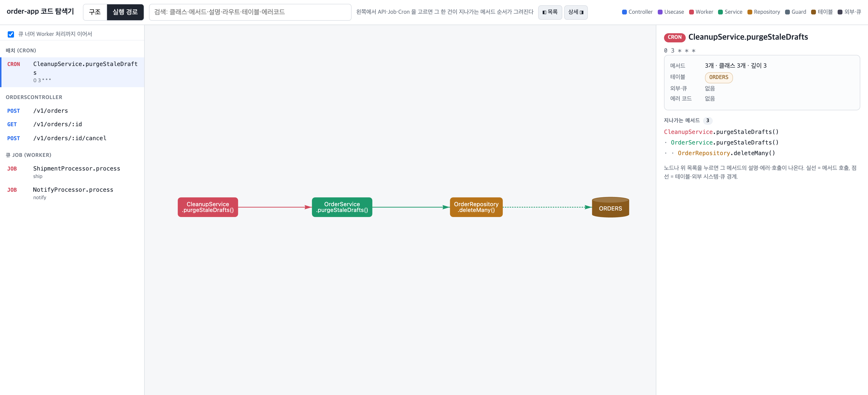
Task: Select the JOB ShipmentProcessor.process entry
Action: (72, 172)
